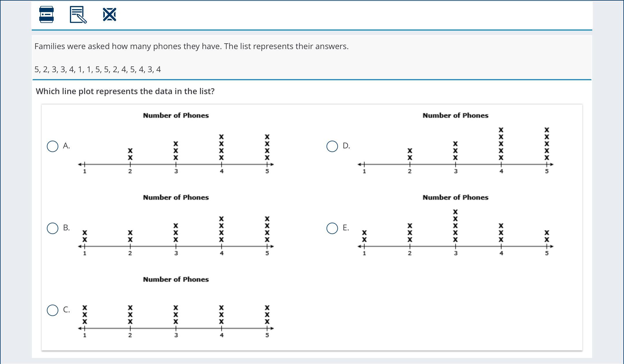Click the "D." answer letter label

point(346,146)
